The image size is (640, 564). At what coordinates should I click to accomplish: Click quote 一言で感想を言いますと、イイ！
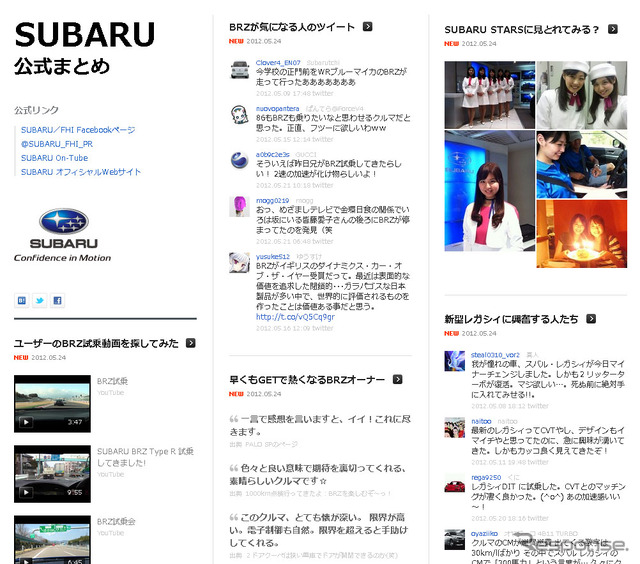coord(320,425)
